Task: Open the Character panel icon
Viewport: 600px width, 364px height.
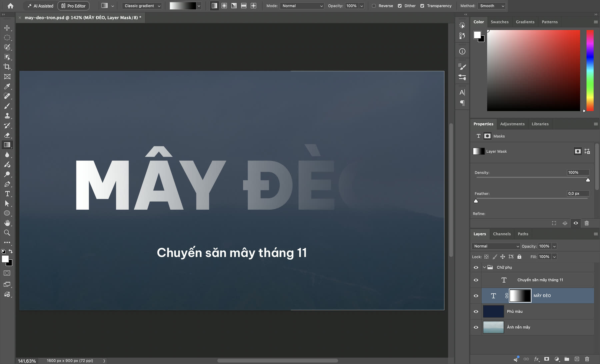Action: (462, 92)
